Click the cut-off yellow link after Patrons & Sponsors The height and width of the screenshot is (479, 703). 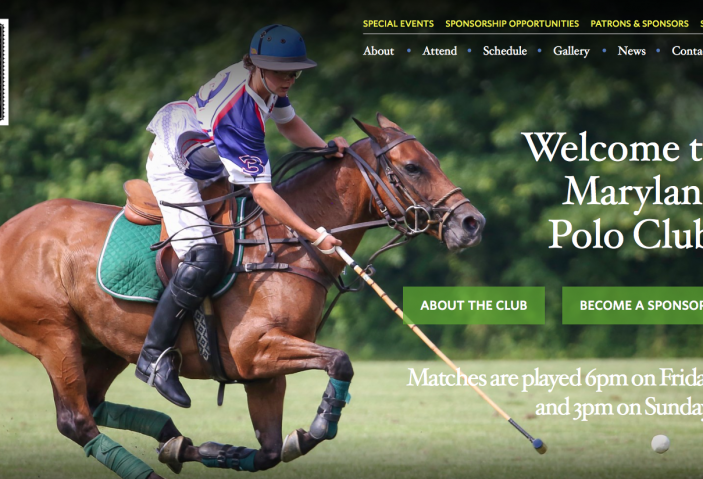tap(701, 23)
